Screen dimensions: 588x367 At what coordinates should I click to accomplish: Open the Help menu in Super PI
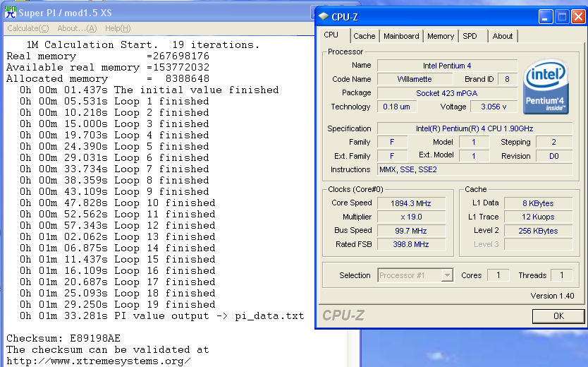pos(118,28)
